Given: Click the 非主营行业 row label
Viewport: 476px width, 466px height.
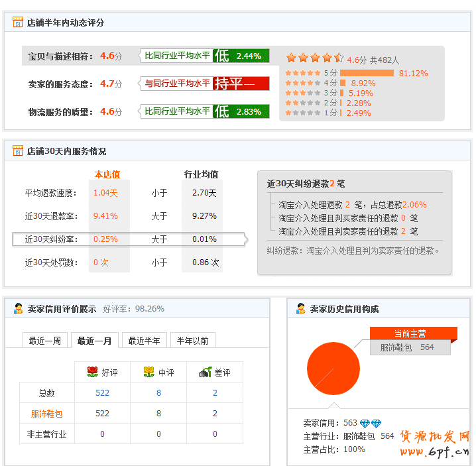Looking at the screenshot, I should coord(47,434).
